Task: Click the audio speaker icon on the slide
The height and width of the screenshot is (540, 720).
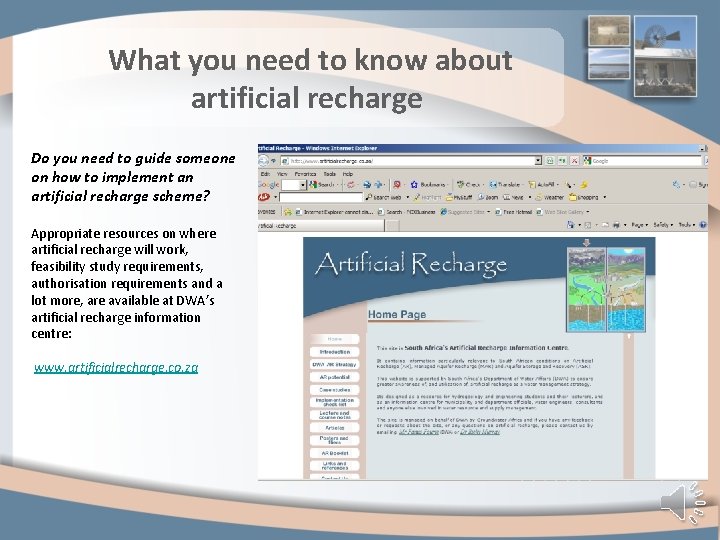Action: [x=683, y=502]
